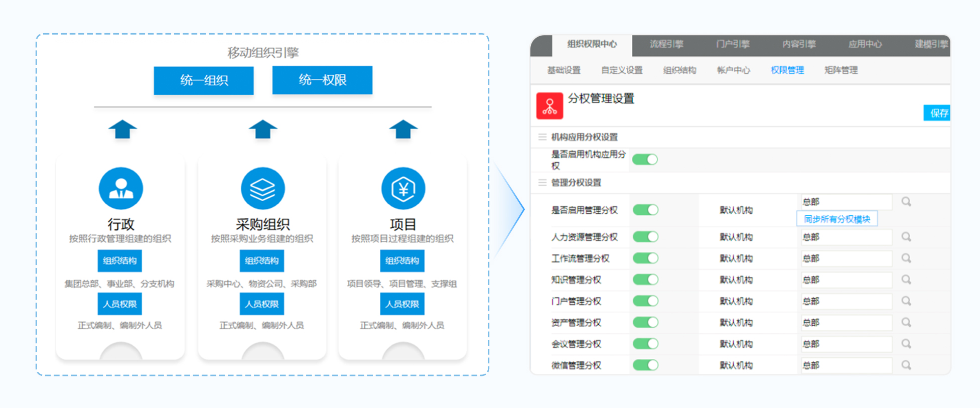980x408 pixels.
Task: Switch to the 流程引擎 tab
Action: point(666,44)
